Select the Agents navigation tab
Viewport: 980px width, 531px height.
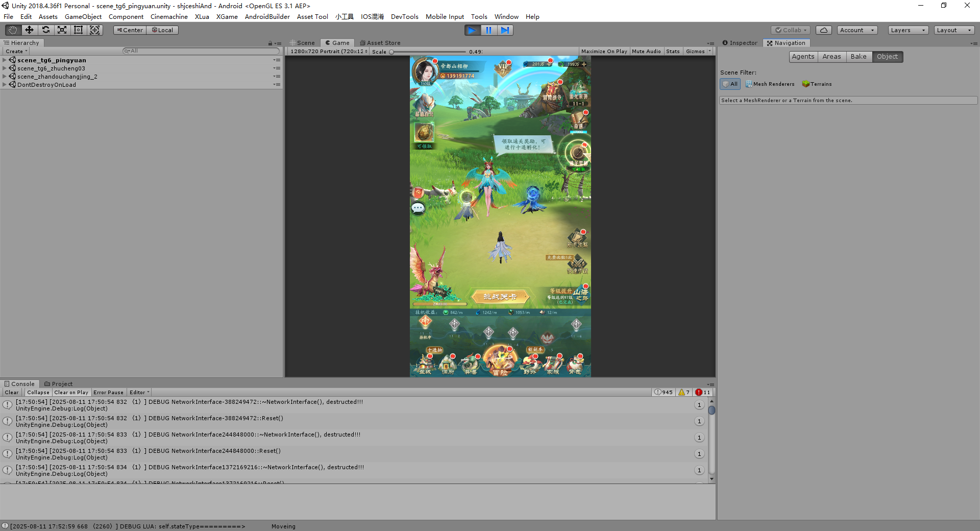pyautogui.click(x=803, y=57)
